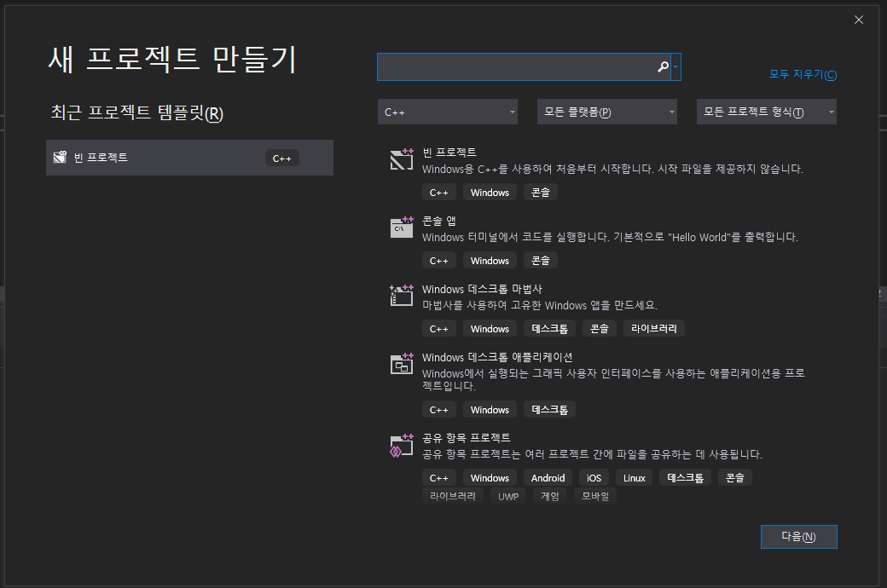Image resolution: width=887 pixels, height=588 pixels.
Task: Click the 공유 항목 프로젝트 icon
Action: (x=402, y=446)
